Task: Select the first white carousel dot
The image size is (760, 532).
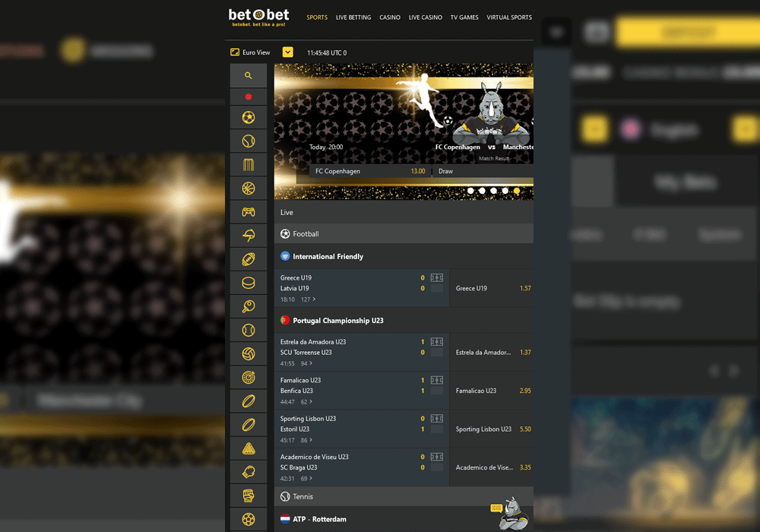Action: click(470, 191)
